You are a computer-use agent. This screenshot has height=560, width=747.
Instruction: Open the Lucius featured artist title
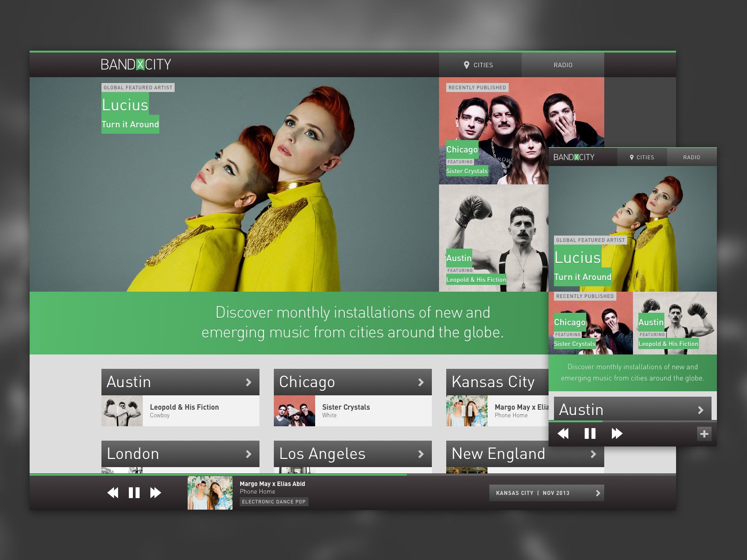point(125,105)
